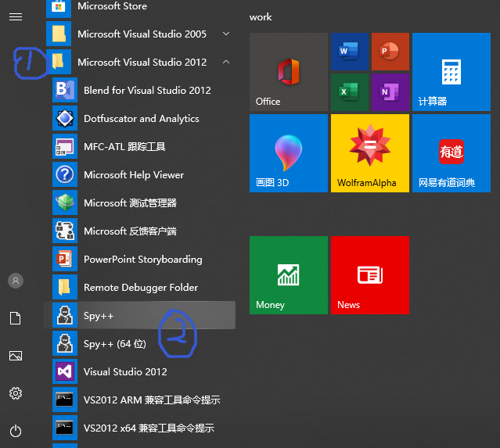Image resolution: width=500 pixels, height=448 pixels.
Task: Select "Microsoft Store" text in app list
Action: 112,6
